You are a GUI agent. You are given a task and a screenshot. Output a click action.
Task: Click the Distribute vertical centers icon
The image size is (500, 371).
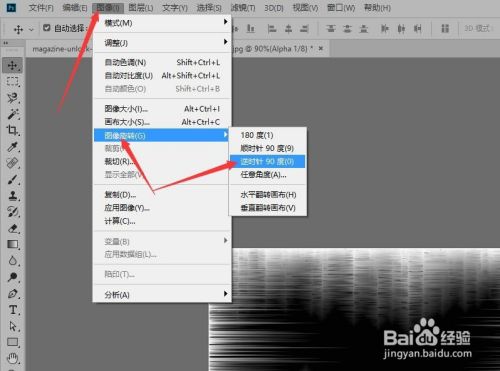click(x=347, y=29)
